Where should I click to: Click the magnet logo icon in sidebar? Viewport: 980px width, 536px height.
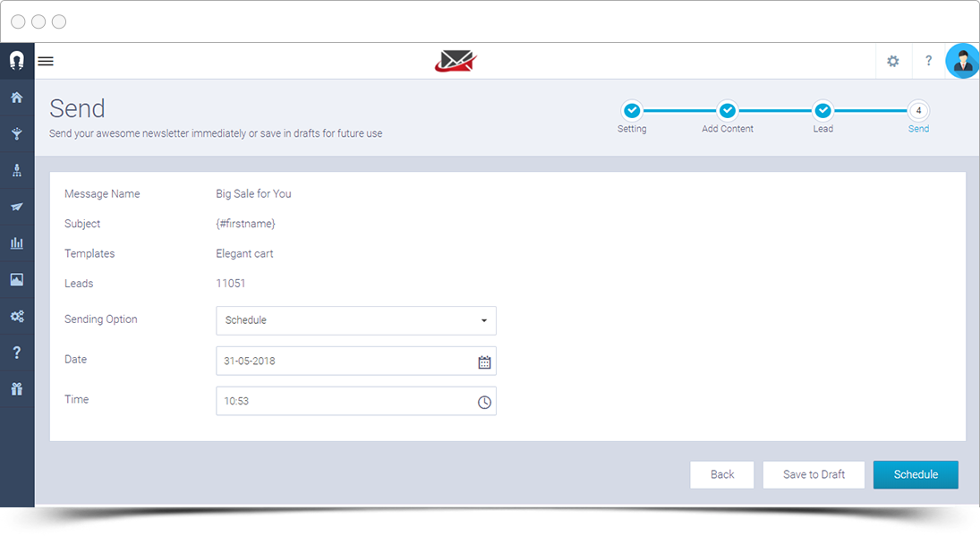(17, 61)
